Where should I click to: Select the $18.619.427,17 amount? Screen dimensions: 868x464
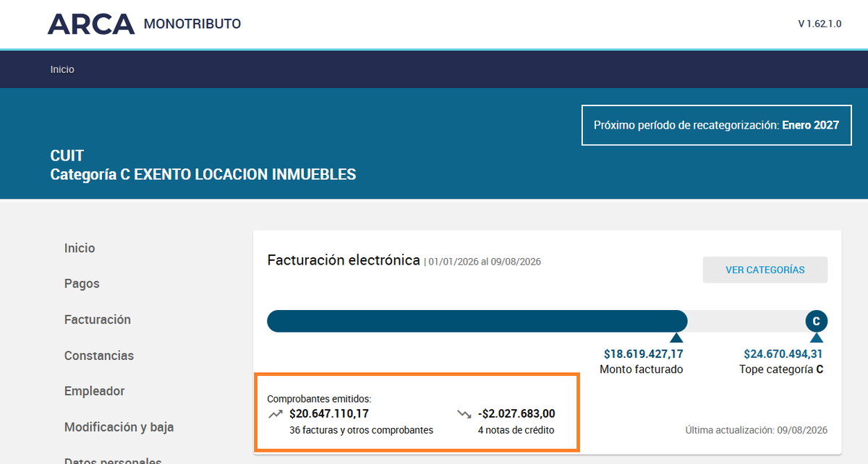point(644,354)
